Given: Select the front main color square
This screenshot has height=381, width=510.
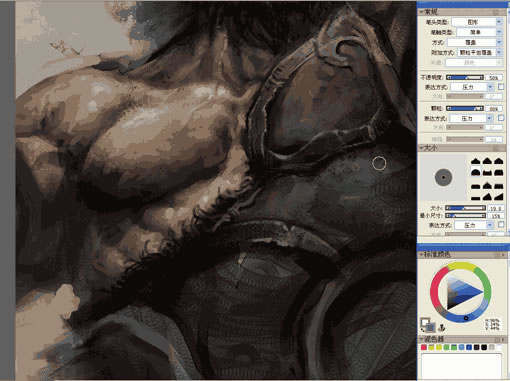Looking at the screenshot, I should pos(425,322).
